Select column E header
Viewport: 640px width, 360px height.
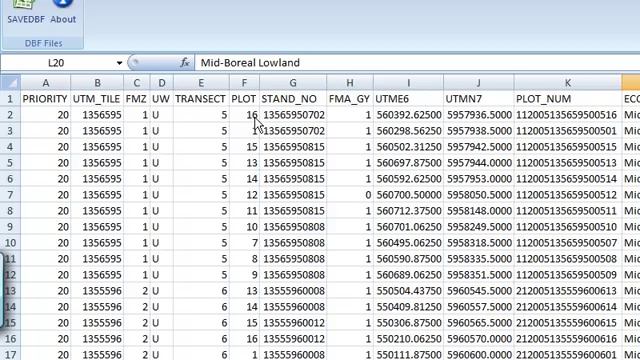(x=201, y=83)
